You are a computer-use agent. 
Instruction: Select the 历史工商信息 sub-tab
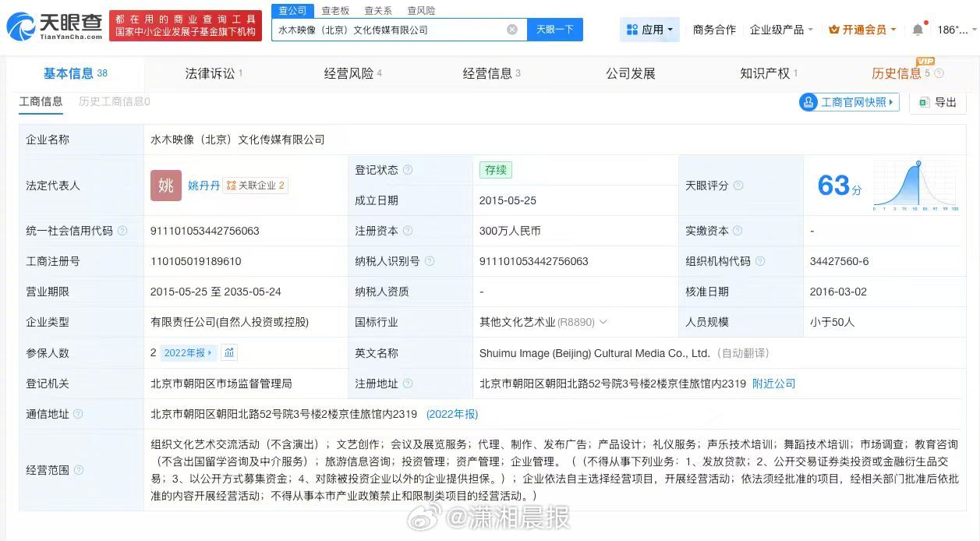pyautogui.click(x=114, y=101)
